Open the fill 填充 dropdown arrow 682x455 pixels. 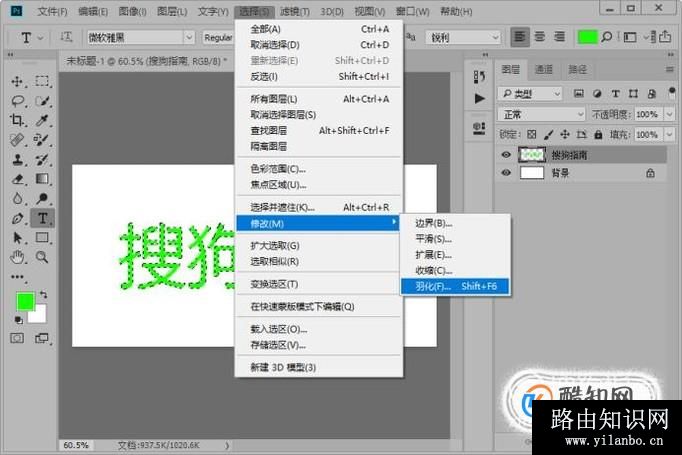669,134
